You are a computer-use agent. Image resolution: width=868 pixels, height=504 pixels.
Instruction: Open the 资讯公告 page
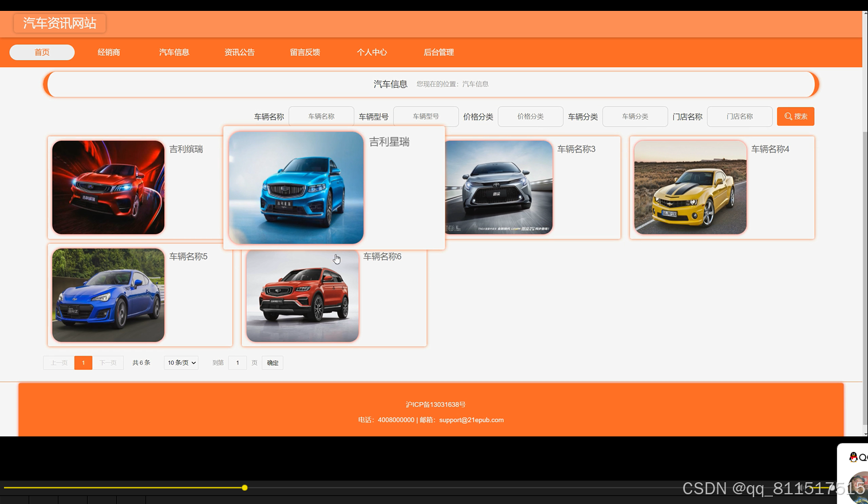pos(239,52)
